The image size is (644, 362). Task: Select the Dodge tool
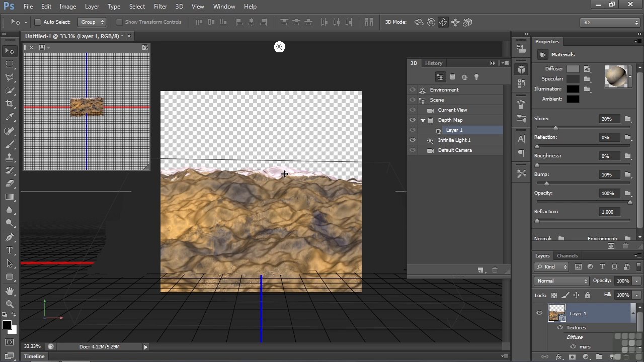(x=10, y=223)
